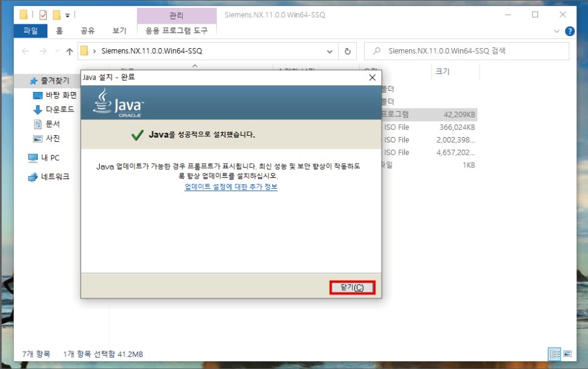
Task: Open 사진 in navigation pane
Action: pos(53,138)
